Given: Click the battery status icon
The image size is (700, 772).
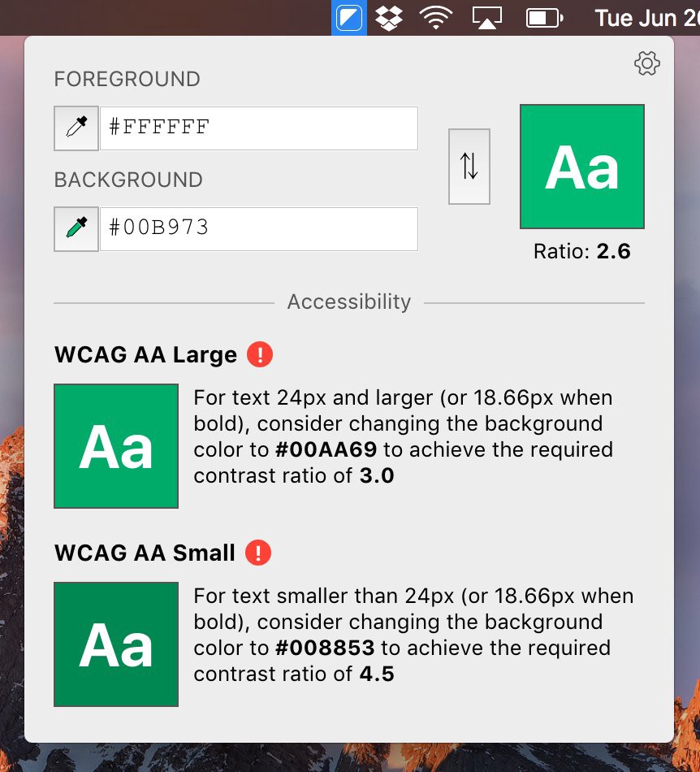Looking at the screenshot, I should pyautogui.click(x=545, y=17).
